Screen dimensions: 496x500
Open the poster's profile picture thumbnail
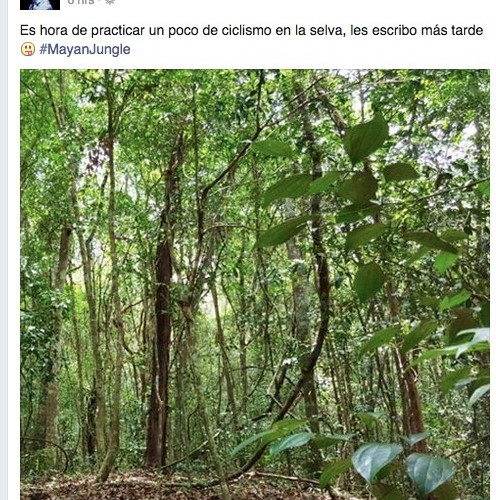(x=40, y=4)
